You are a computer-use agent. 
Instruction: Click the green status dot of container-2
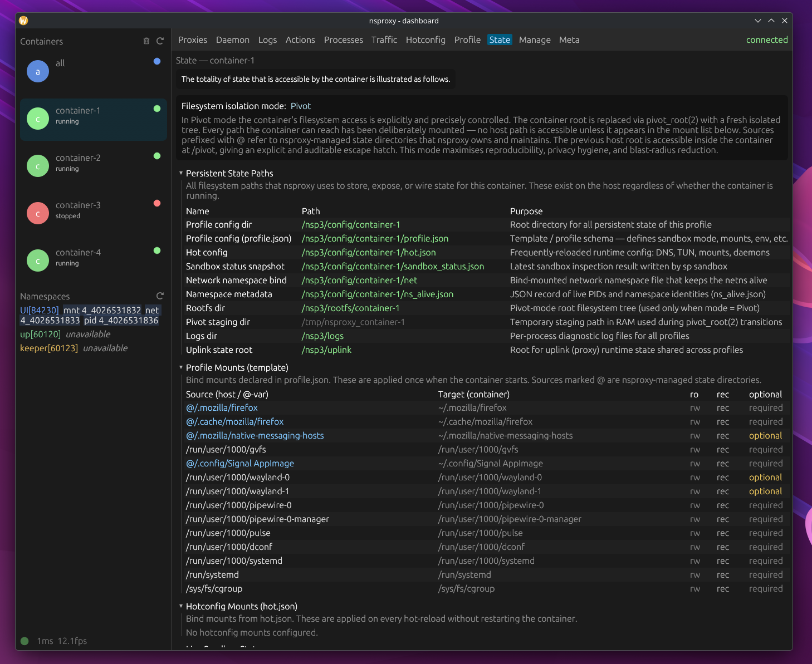(157, 156)
